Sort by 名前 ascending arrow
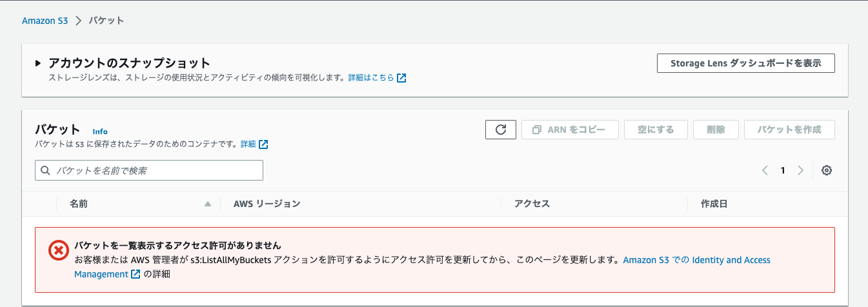Image resolution: width=868 pixels, height=307 pixels. tap(208, 204)
